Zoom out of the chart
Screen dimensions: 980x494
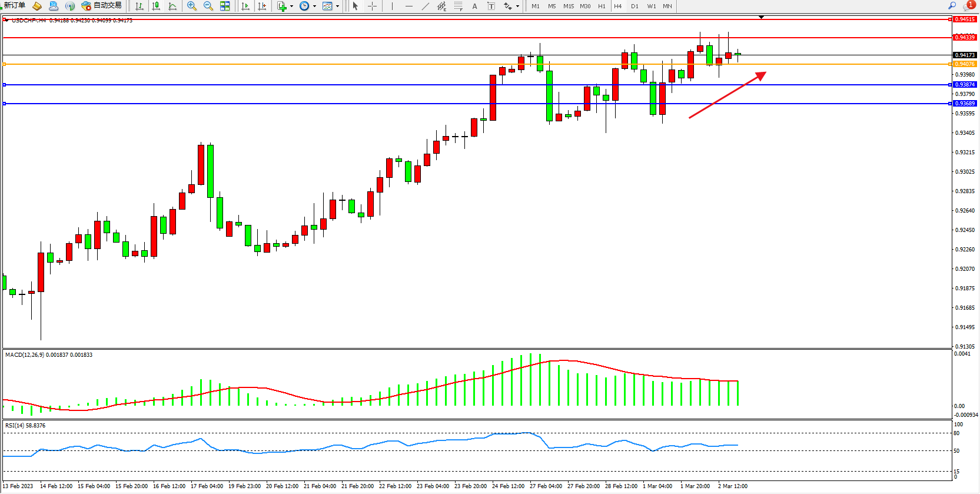point(208,6)
